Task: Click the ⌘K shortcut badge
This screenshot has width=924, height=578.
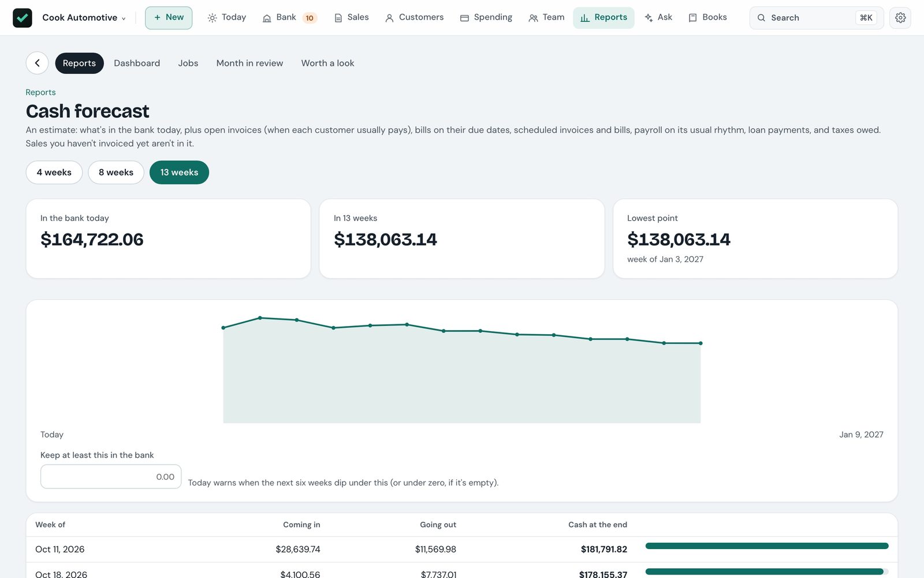Action: click(866, 18)
